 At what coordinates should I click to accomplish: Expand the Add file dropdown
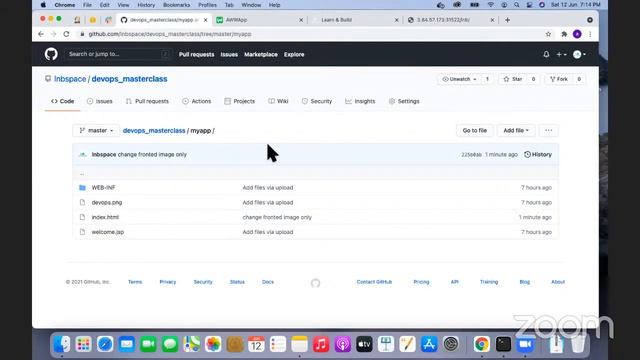pos(516,131)
